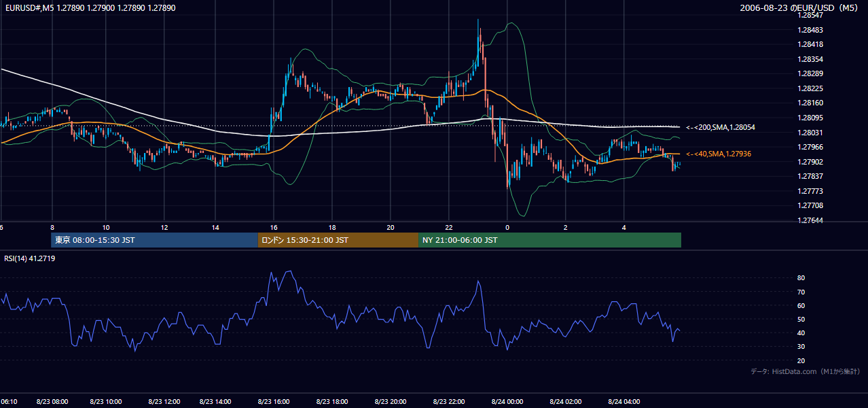Click the 8/24 04:00 time label
Screen dimensions: 868x408
tap(623, 402)
